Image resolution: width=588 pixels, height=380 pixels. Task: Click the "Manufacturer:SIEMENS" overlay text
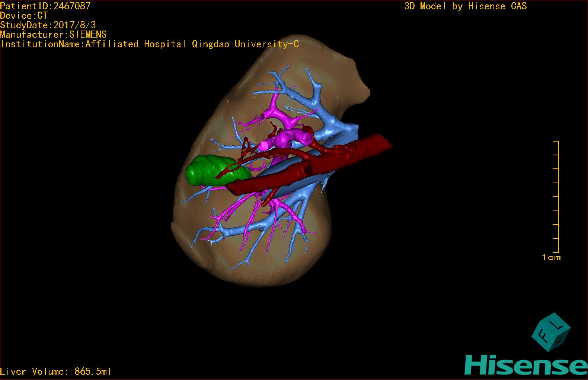(53, 35)
